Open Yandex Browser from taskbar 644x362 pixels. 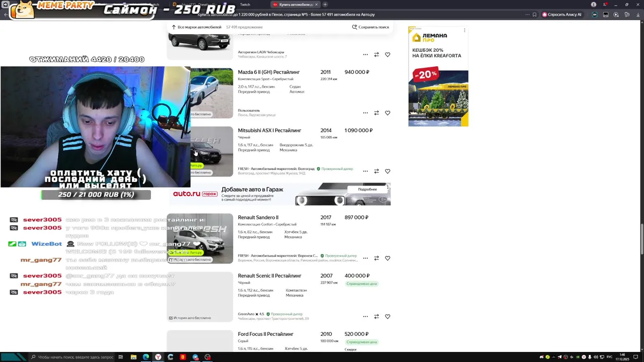[158, 357]
